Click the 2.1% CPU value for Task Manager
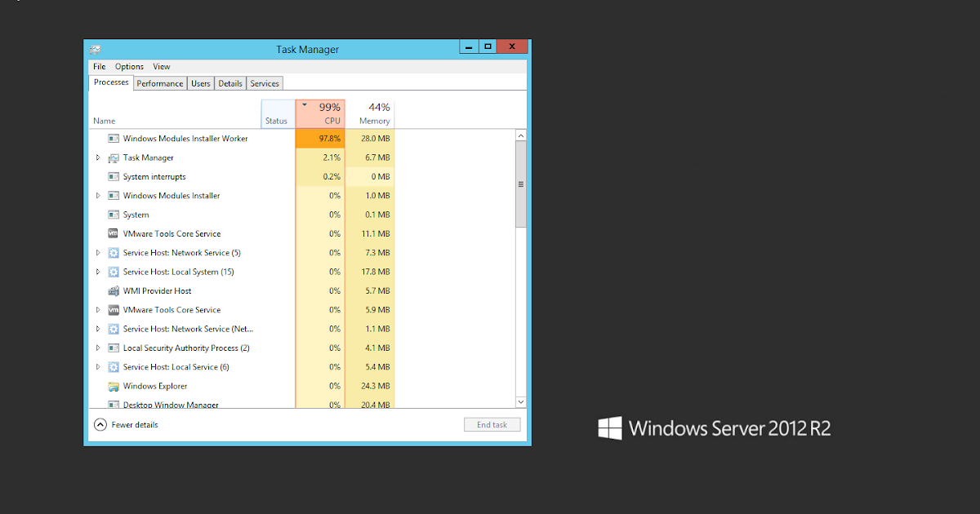Viewport: 980px width, 514px height. pyautogui.click(x=332, y=157)
